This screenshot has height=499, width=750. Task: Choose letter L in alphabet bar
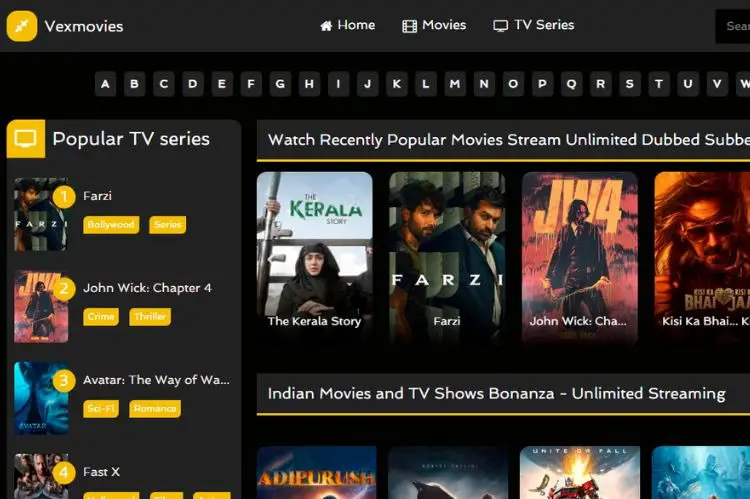[426, 84]
